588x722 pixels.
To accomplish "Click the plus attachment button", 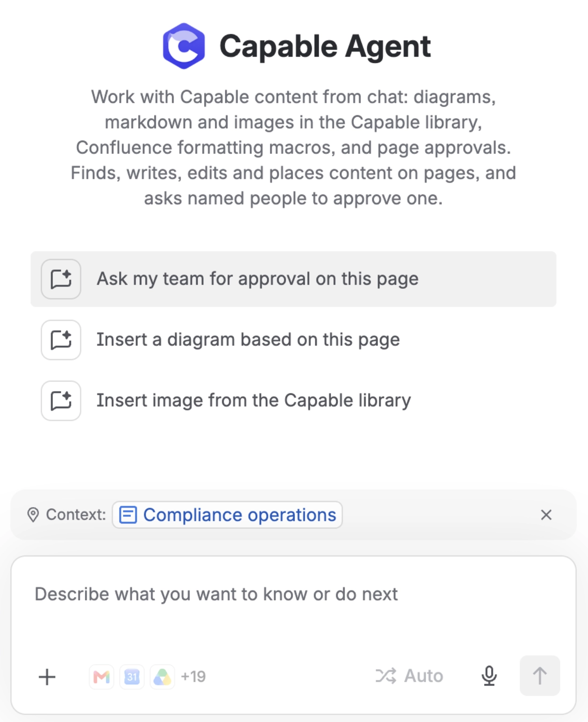I will coord(47,677).
